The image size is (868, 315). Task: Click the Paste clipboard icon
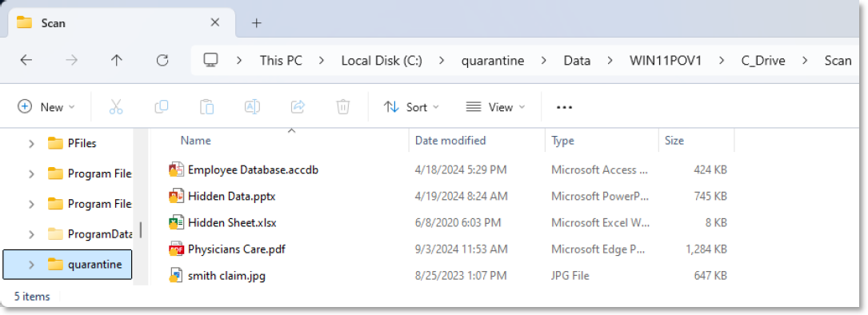tap(206, 107)
